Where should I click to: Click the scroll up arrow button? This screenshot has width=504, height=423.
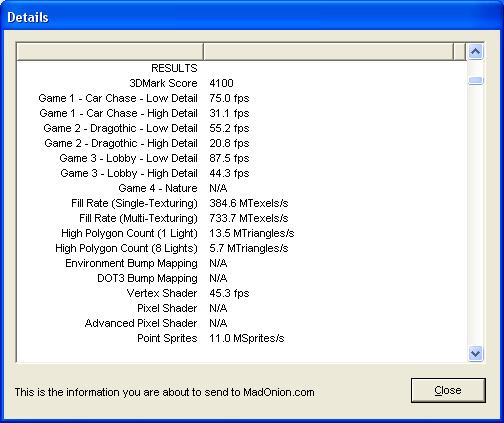point(475,52)
